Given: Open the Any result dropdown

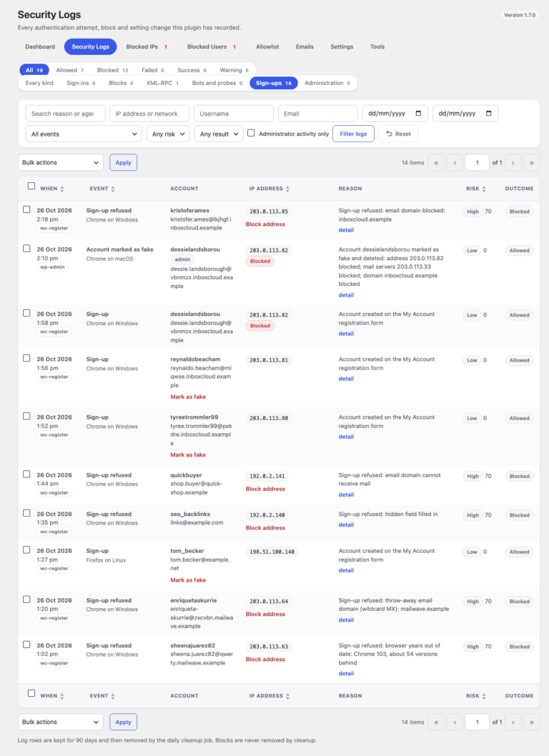Looking at the screenshot, I should [219, 134].
